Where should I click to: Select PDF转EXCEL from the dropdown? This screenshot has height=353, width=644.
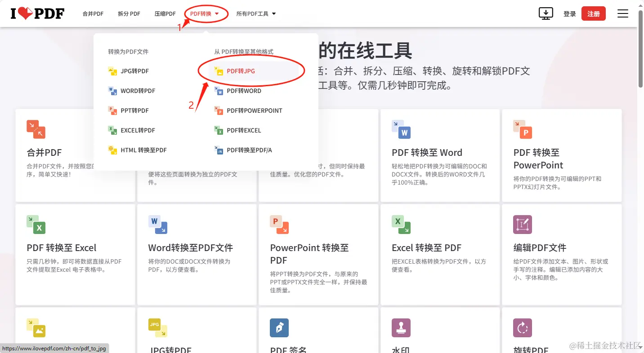[244, 130]
